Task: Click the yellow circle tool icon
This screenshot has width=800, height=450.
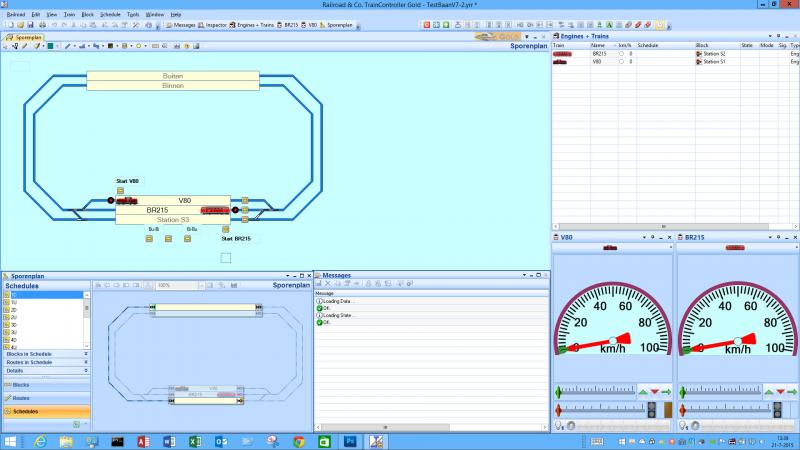Action: pos(138,46)
